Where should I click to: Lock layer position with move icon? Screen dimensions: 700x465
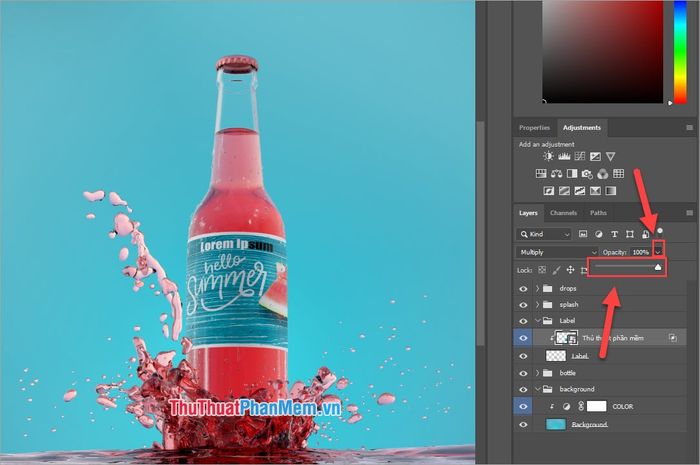tap(570, 269)
